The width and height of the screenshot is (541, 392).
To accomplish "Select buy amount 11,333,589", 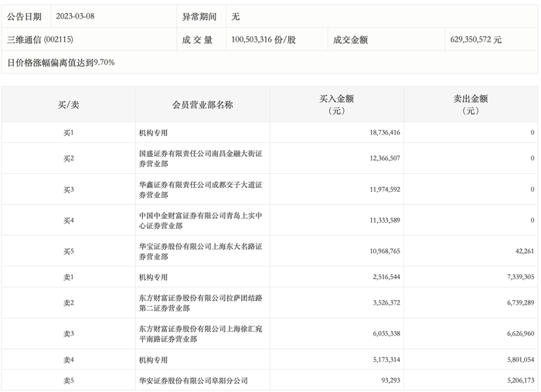I will tap(385, 220).
